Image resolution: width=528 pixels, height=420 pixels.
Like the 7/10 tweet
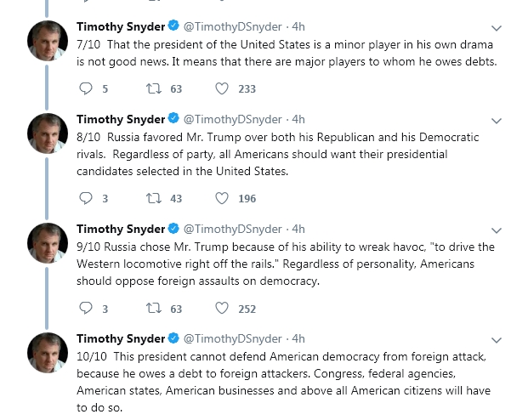pos(222,88)
